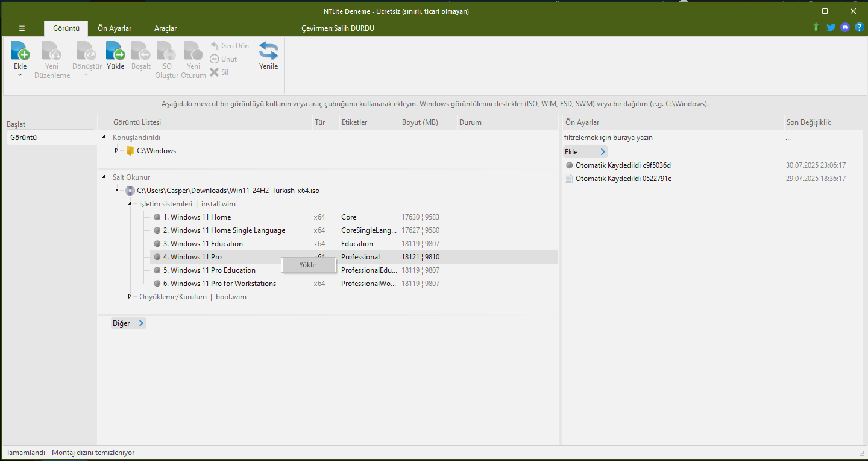Sort by the Durum column header
Image resolution: width=868 pixels, height=461 pixels.
click(x=506, y=122)
